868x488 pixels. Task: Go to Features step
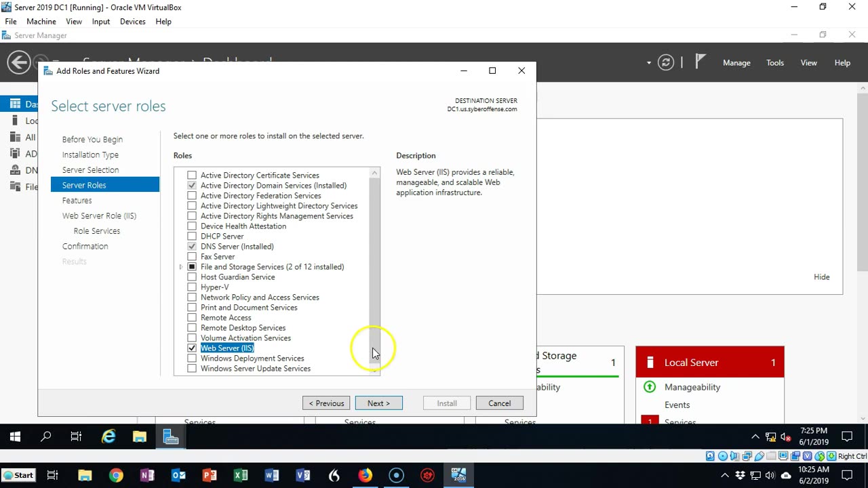coord(77,201)
